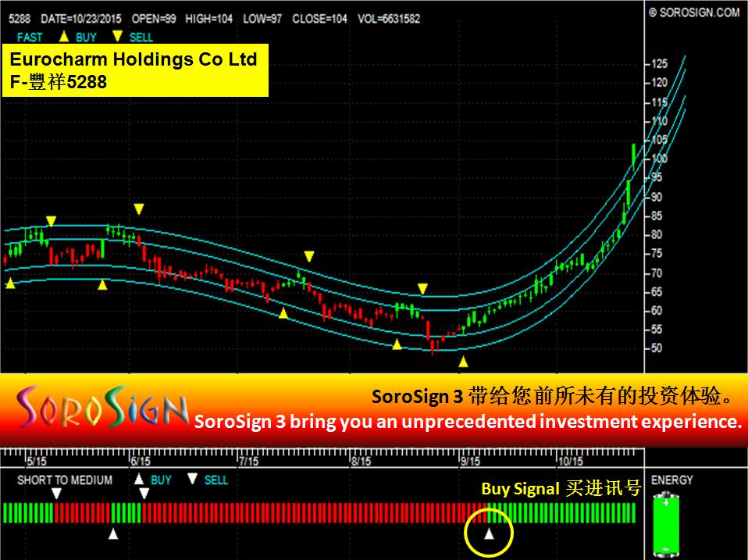The width and height of the screenshot is (748, 560).
Task: Click the 8/15 date axis label
Action: pyautogui.click(x=362, y=462)
